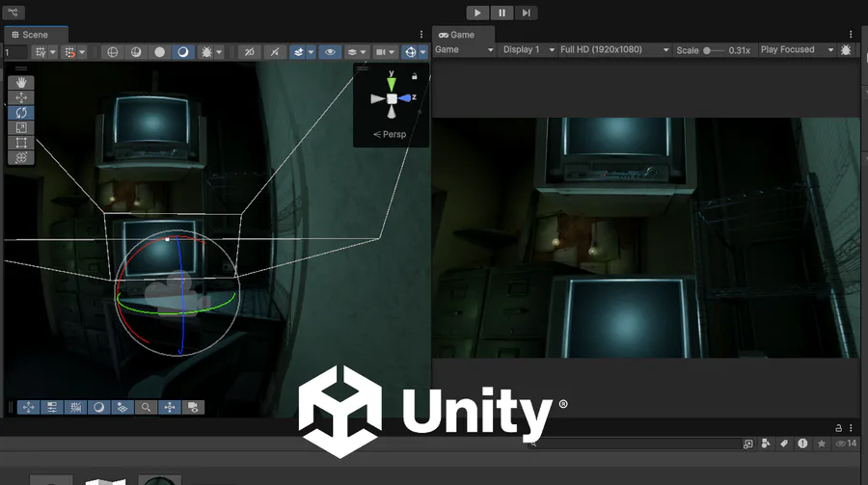The height and width of the screenshot is (485, 868).
Task: Click isometric grid overlay icon in bottom bar
Action: point(122,408)
